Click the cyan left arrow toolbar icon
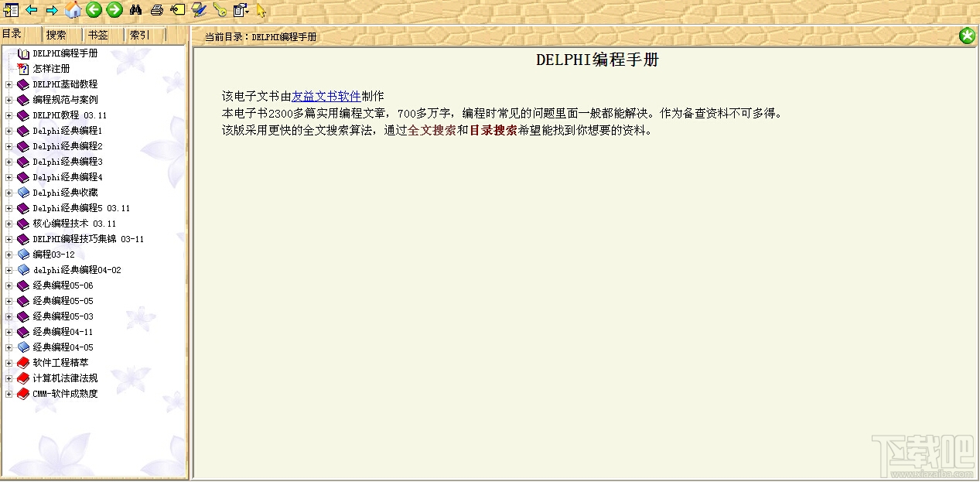 point(32,10)
